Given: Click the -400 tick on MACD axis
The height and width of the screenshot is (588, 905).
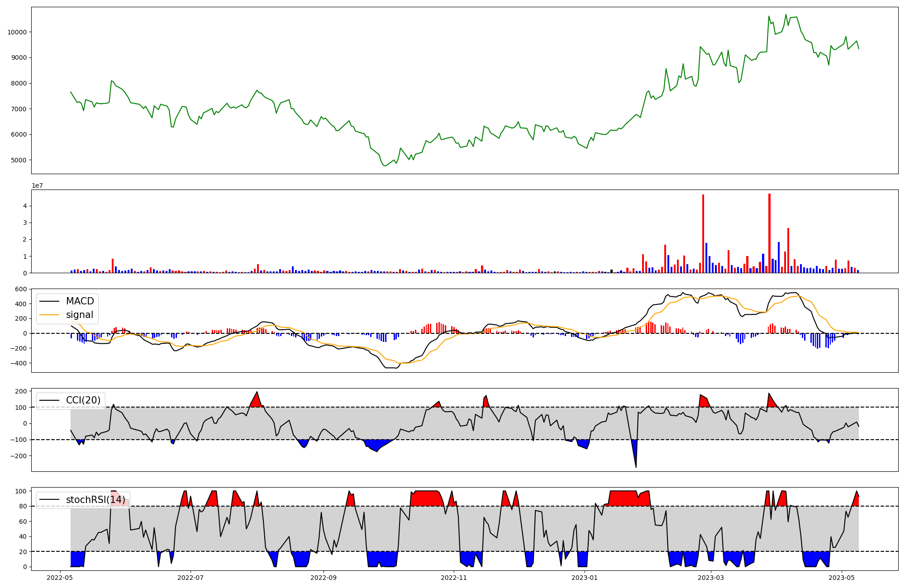Looking at the screenshot, I should pos(19,363).
